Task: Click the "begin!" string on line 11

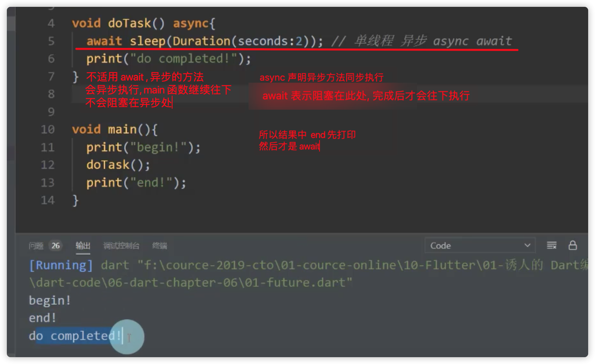Action: [159, 147]
